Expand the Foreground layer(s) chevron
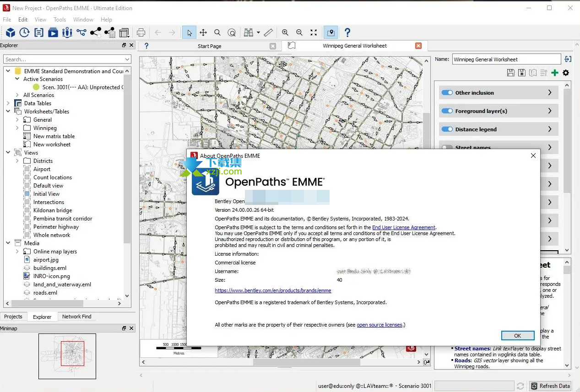This screenshot has height=392, width=580. point(550,111)
